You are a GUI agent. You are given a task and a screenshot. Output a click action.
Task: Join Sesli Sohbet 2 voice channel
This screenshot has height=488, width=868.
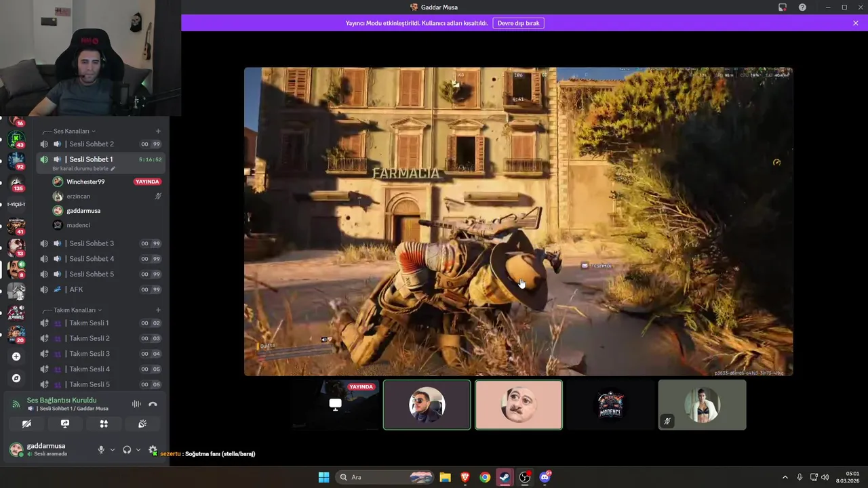100,144
